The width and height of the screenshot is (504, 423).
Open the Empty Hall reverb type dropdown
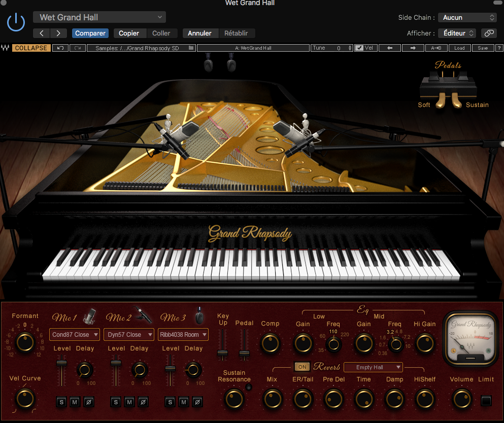coord(373,367)
